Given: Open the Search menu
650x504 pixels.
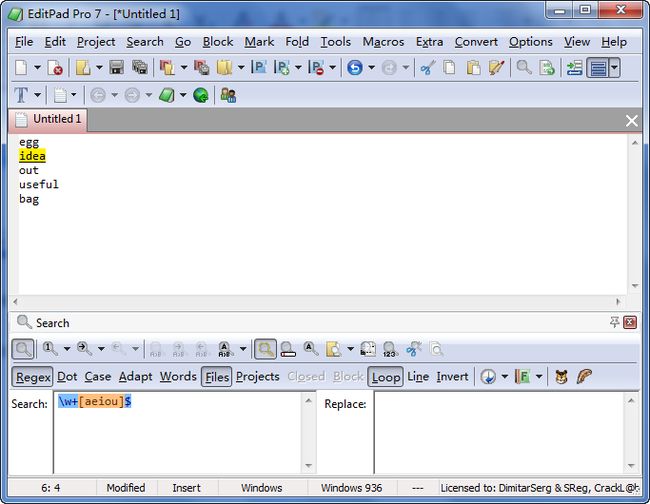Looking at the screenshot, I should (x=145, y=42).
